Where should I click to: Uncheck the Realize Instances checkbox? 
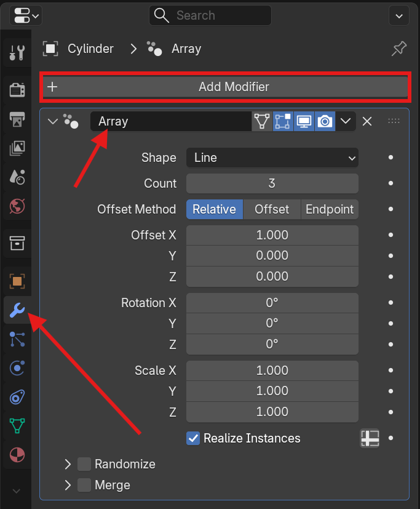tap(193, 438)
